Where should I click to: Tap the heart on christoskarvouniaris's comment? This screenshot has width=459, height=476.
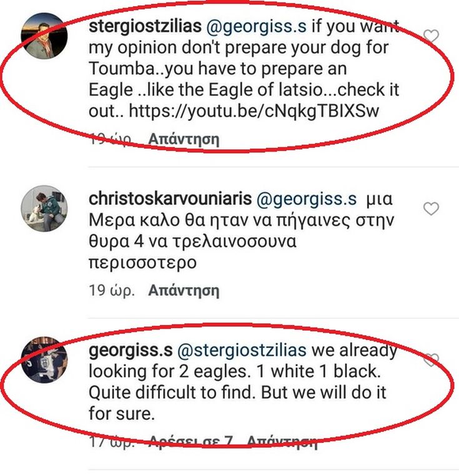431,208
